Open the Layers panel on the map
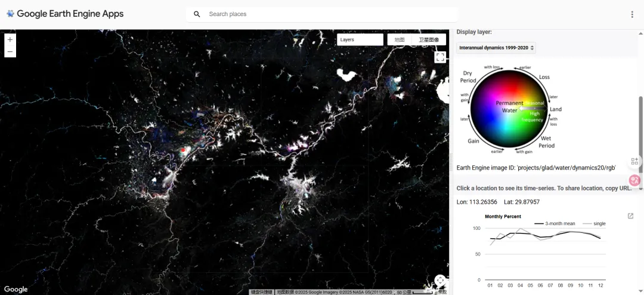The image size is (644, 295). (360, 39)
